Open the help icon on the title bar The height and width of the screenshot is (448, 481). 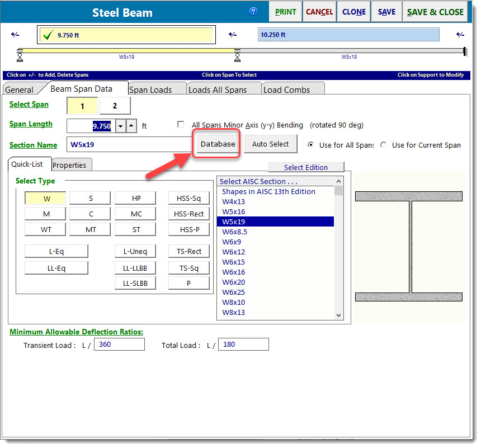click(253, 11)
